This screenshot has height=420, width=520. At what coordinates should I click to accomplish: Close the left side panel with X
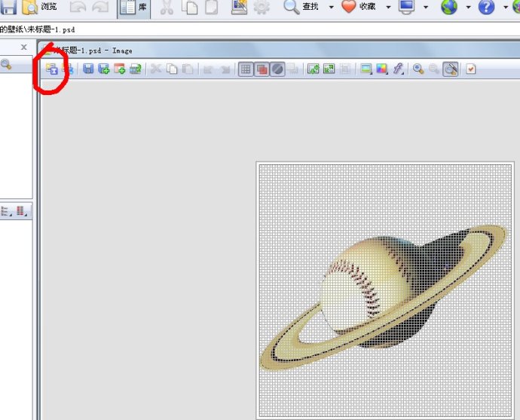24,47
